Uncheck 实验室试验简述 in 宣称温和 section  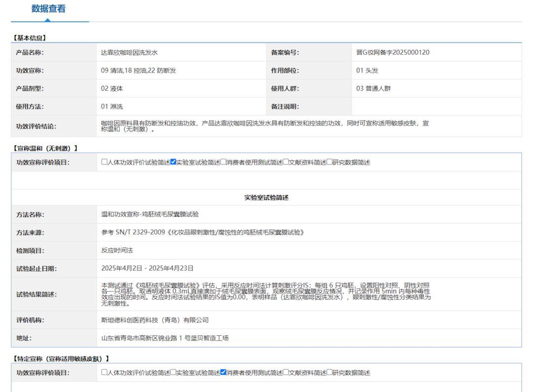point(173,162)
